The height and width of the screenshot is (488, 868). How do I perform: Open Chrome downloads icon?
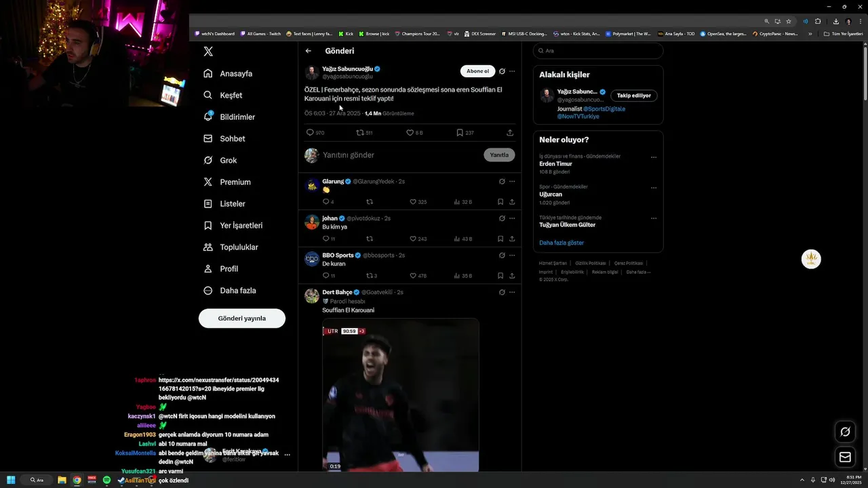[835, 21]
